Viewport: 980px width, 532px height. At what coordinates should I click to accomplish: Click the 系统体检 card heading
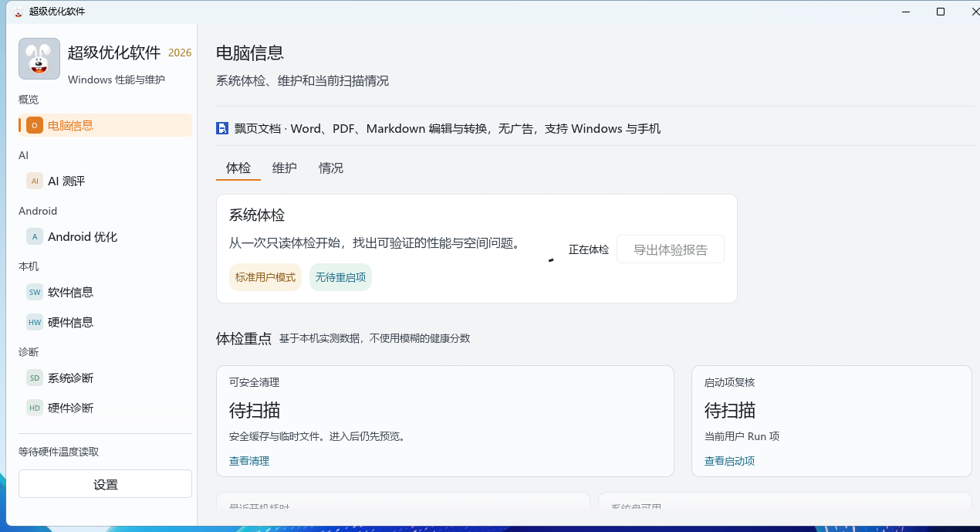[257, 215]
